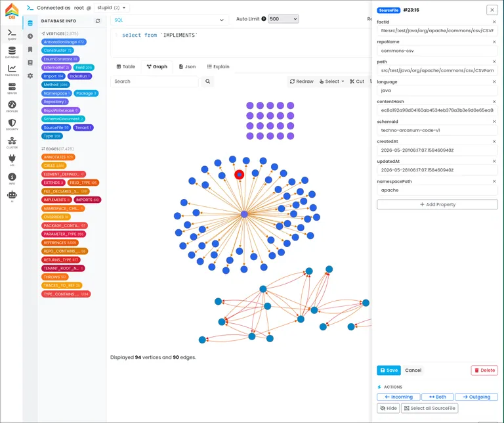504x423 pixels.
Task: Save the vertex properties
Action: click(x=388, y=370)
